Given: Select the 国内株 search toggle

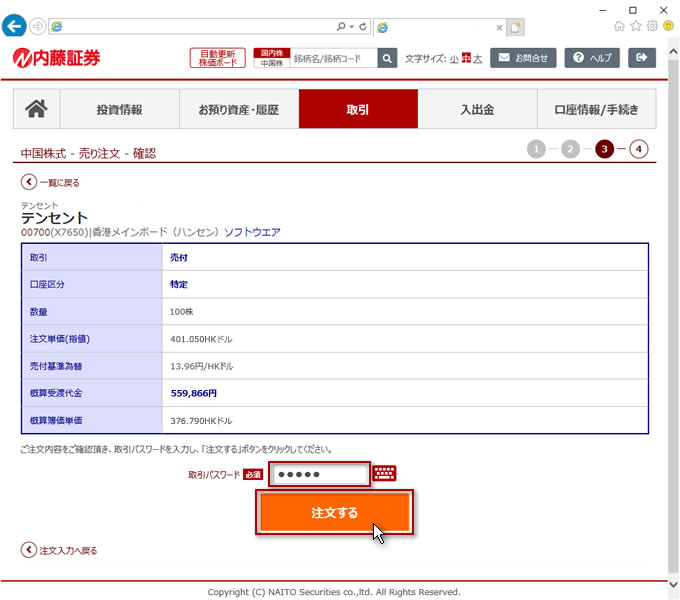Looking at the screenshot, I should [271, 53].
